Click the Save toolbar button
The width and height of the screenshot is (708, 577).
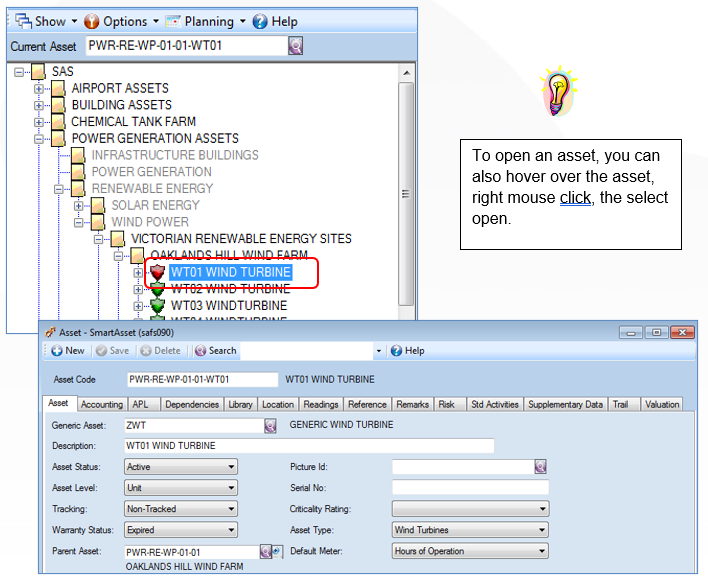[x=113, y=351]
